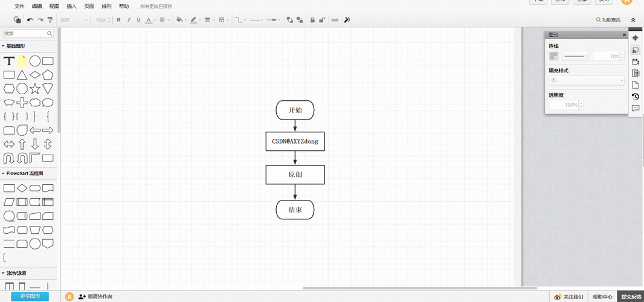This screenshot has width=644, height=302.
Task: Open the font color dropdown
Action: 150,20
